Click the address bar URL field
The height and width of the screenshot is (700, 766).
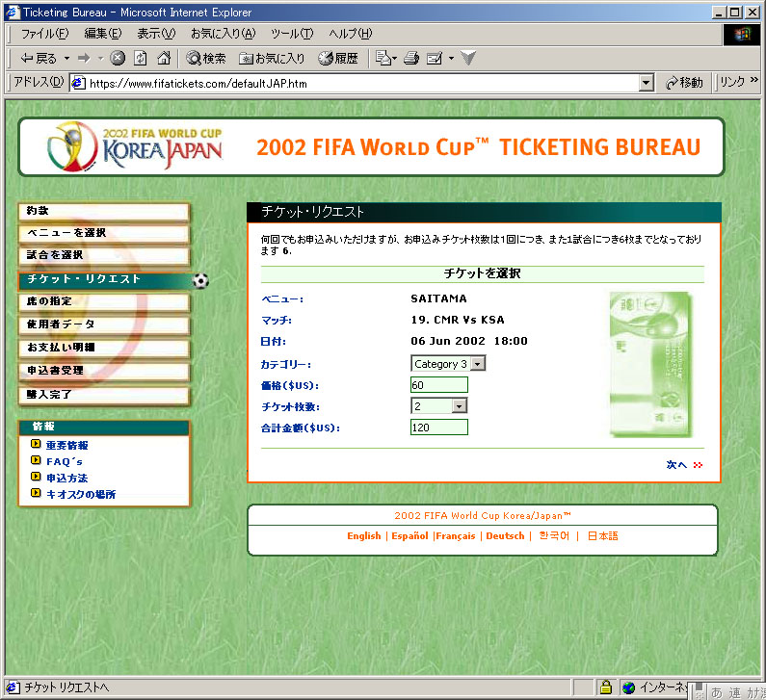361,84
